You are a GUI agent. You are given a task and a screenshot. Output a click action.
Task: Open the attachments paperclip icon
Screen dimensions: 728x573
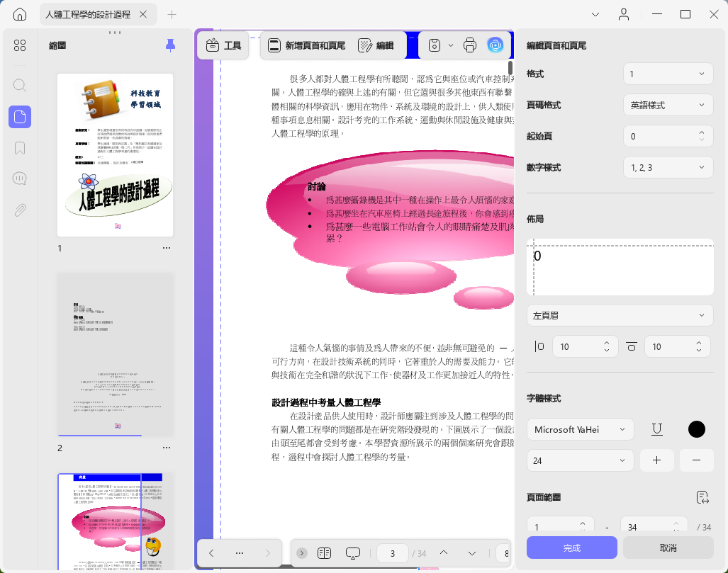[x=20, y=210]
